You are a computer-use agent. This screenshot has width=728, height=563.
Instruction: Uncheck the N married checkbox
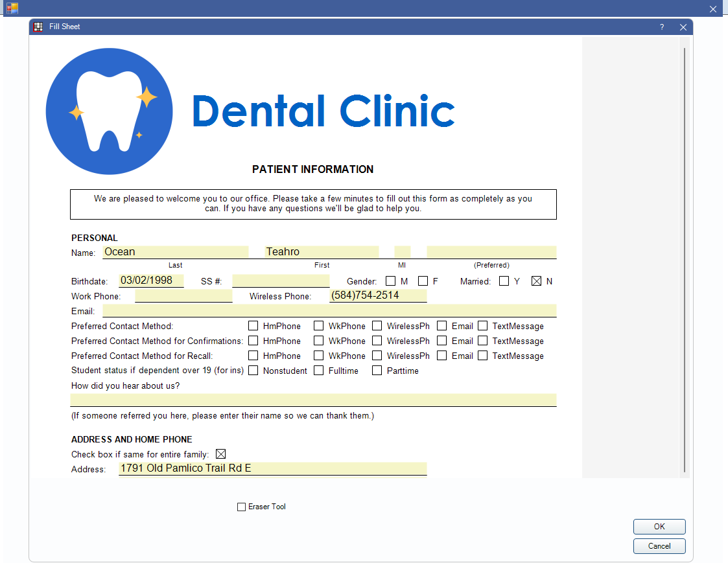(x=537, y=280)
